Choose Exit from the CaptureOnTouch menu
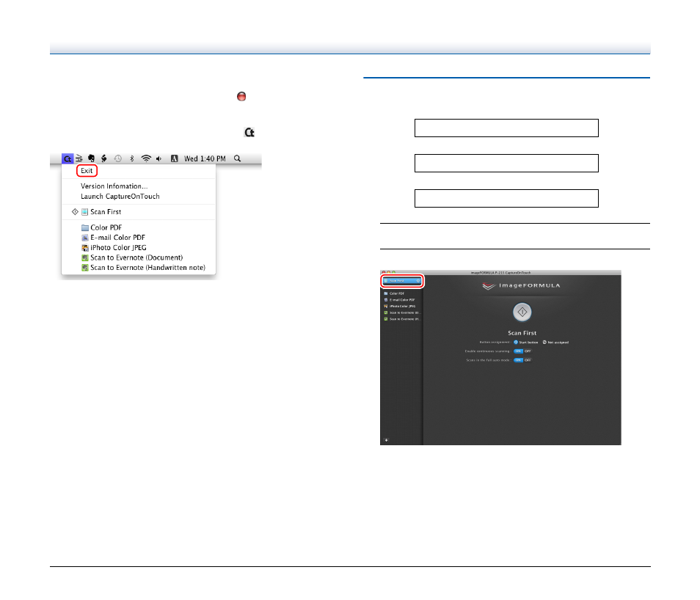The image size is (700, 600). click(87, 170)
